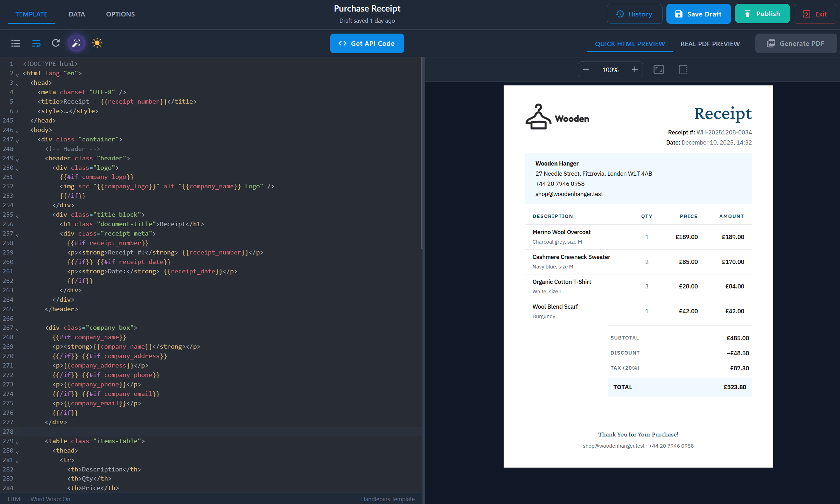Refresh the preview using the reload icon
The width and height of the screenshot is (840, 504).
56,43
